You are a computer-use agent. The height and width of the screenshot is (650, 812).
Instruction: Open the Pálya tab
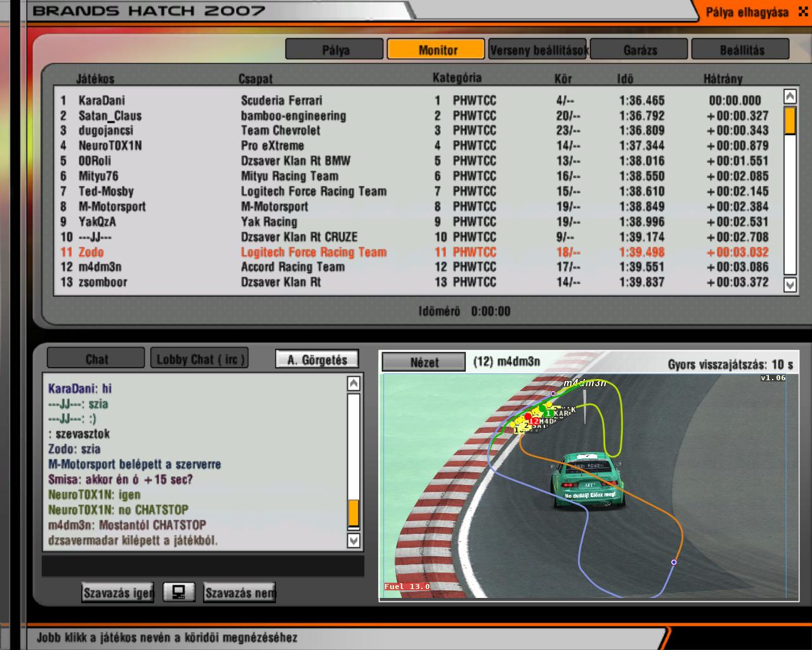(335, 50)
